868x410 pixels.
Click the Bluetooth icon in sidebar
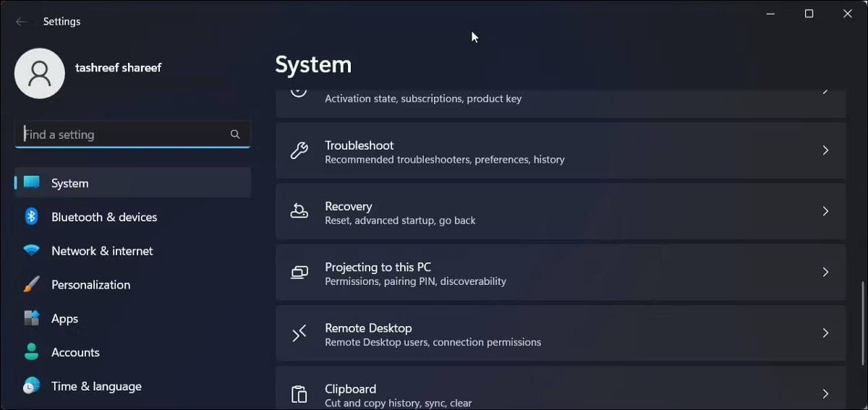[31, 217]
